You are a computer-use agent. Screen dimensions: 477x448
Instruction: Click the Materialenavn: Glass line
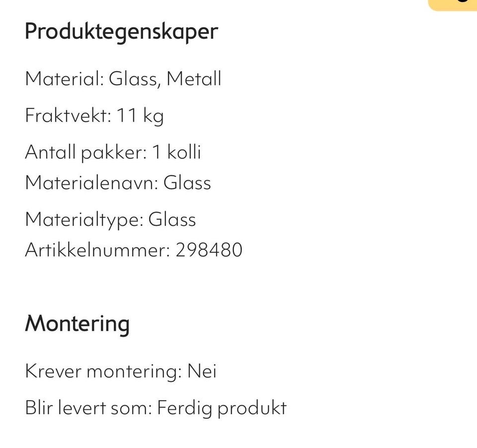click(118, 183)
